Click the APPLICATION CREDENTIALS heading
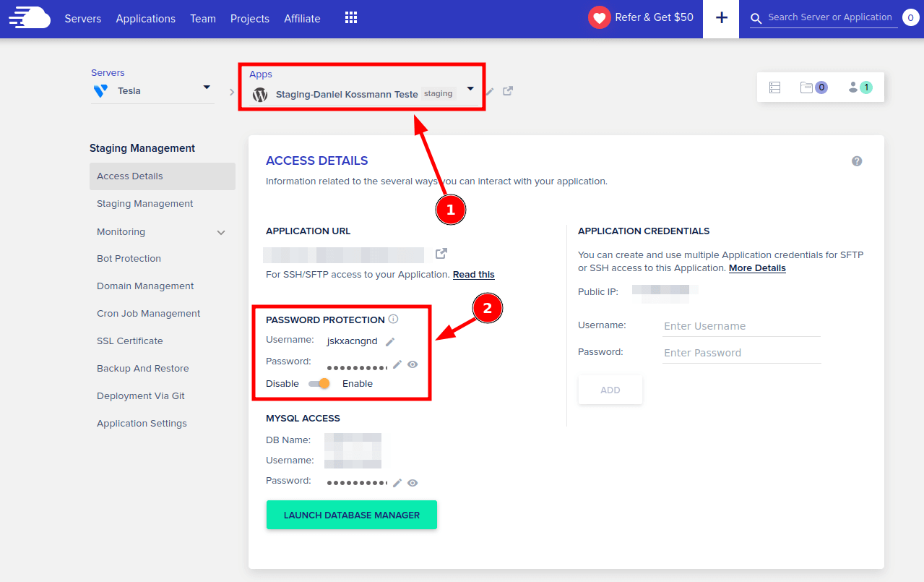The width and height of the screenshot is (924, 582). (644, 231)
